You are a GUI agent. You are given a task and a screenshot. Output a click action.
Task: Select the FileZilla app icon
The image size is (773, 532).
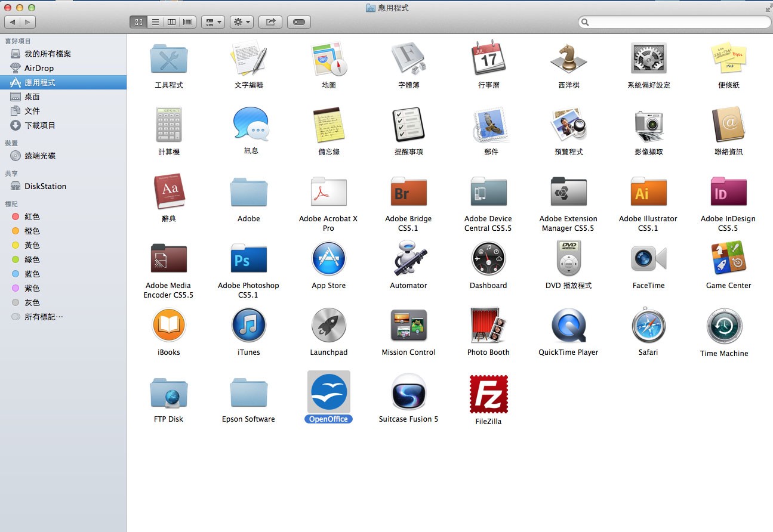[489, 394]
